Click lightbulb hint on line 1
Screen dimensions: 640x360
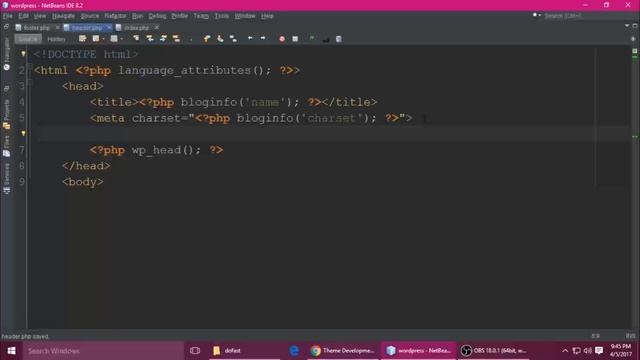pyautogui.click(x=23, y=54)
